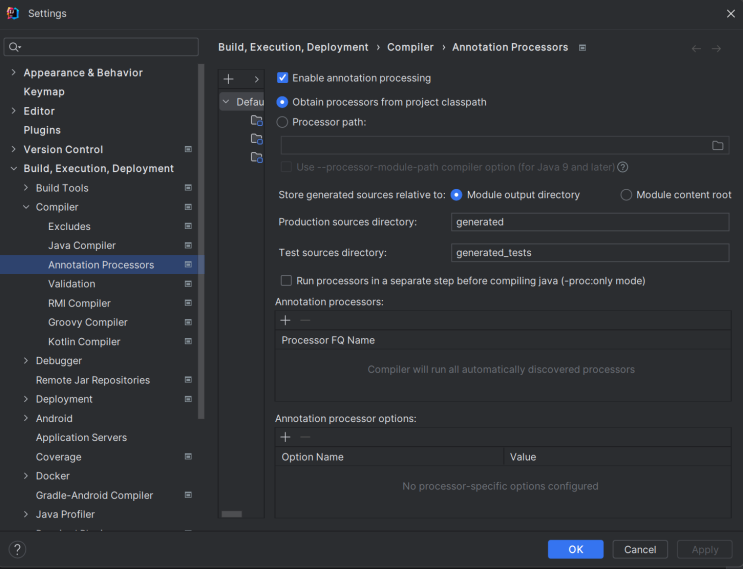Click the search magnifier icon
This screenshot has width=743, height=569.
click(x=14, y=47)
